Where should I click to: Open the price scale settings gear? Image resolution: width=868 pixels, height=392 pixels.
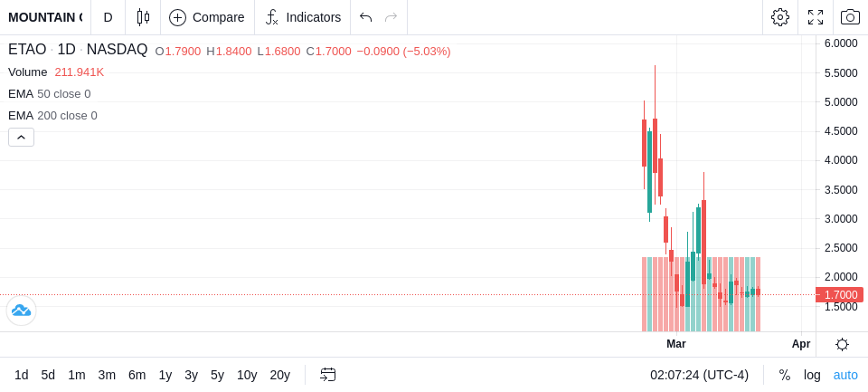point(842,344)
